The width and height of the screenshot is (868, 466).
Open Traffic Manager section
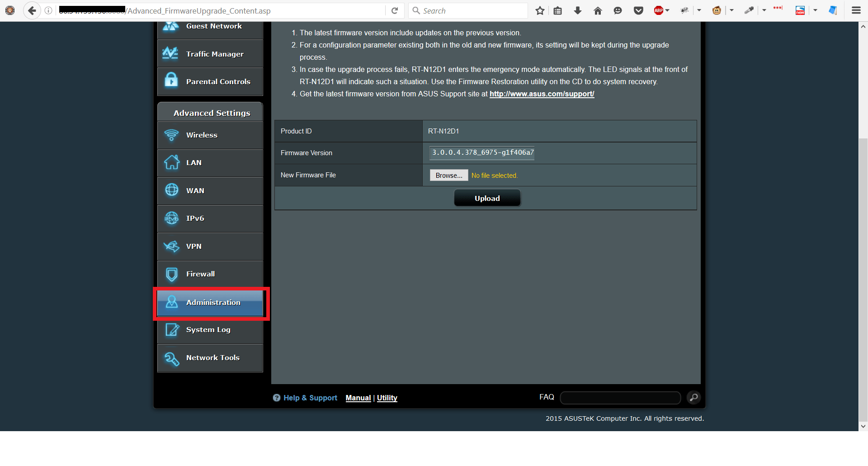click(x=210, y=54)
